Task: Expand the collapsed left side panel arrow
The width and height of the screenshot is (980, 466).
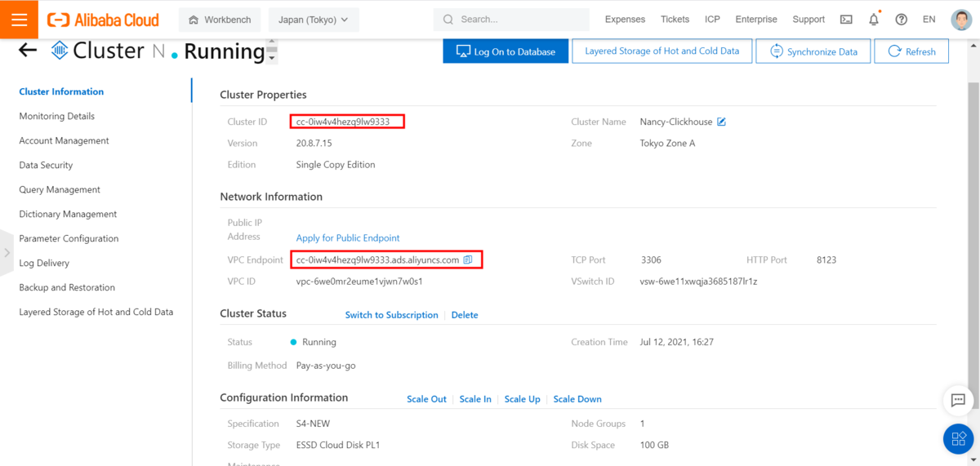Action: click(x=7, y=253)
